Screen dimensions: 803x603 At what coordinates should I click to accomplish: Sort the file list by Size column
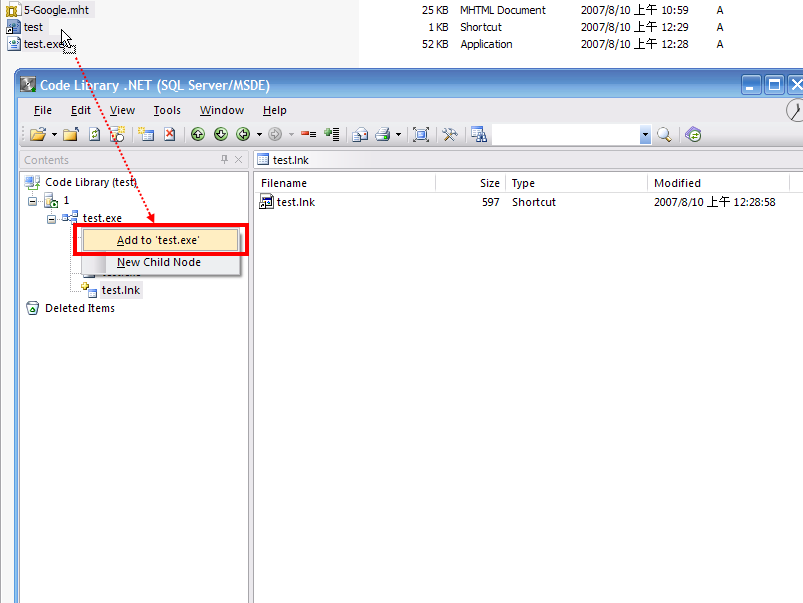[x=471, y=183]
